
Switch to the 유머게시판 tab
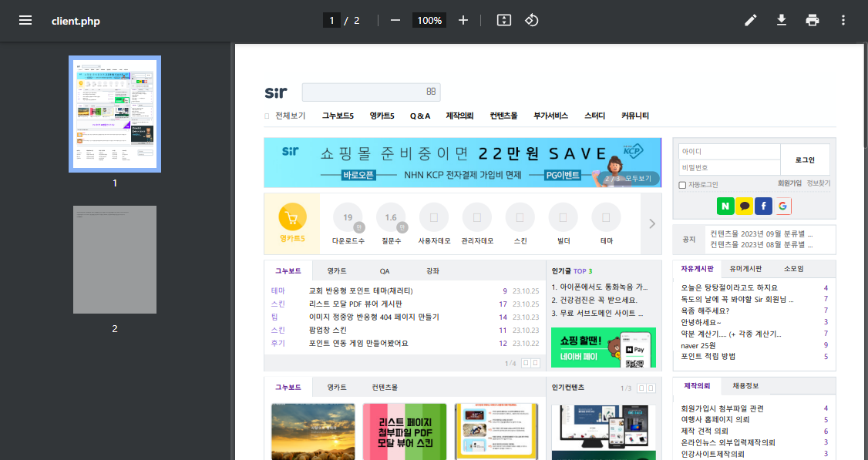[745, 269]
